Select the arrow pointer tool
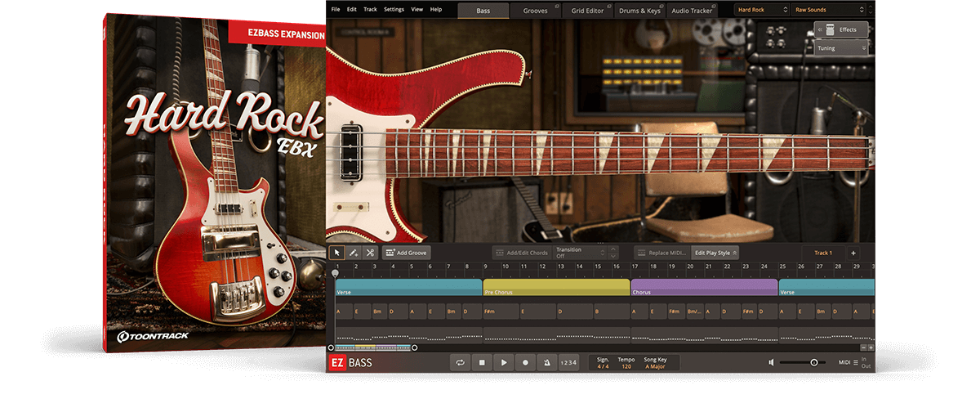980x399 pixels. point(337,253)
